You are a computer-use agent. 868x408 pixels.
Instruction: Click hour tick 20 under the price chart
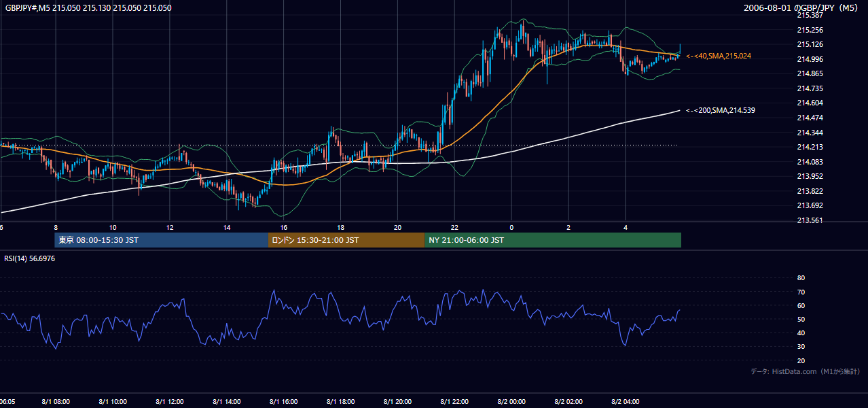(398, 227)
